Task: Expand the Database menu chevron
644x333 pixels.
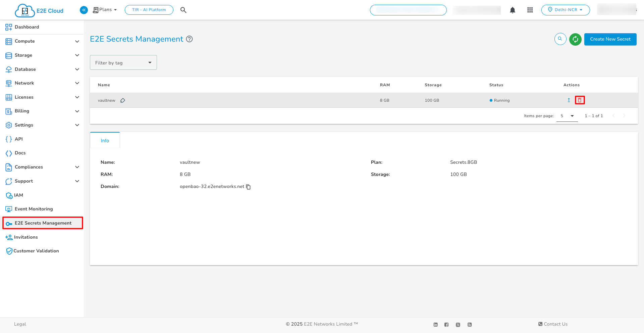Action: click(77, 69)
